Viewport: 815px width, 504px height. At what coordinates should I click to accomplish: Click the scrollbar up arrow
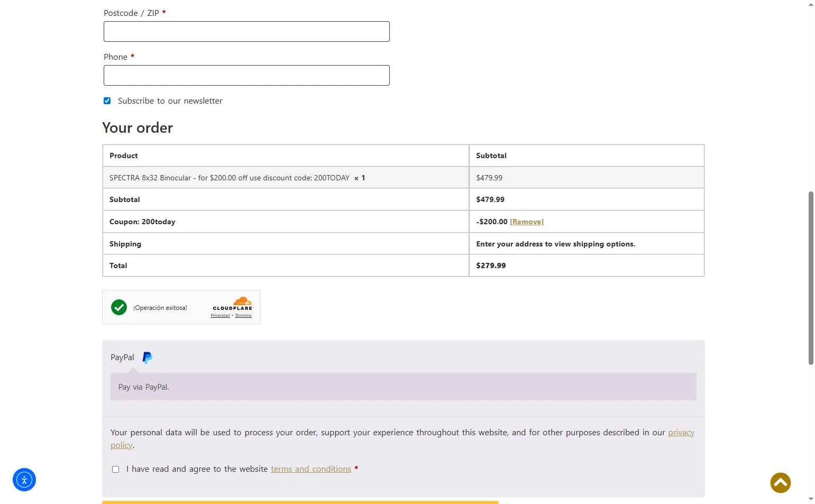(x=811, y=5)
